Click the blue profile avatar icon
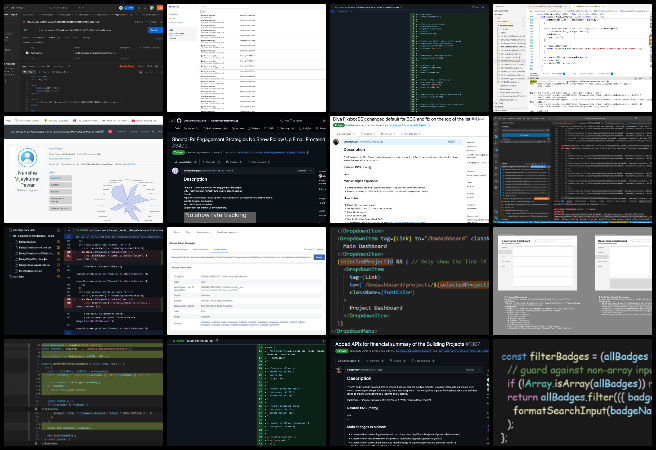Viewport: 656px width, 450px height. click(x=28, y=155)
